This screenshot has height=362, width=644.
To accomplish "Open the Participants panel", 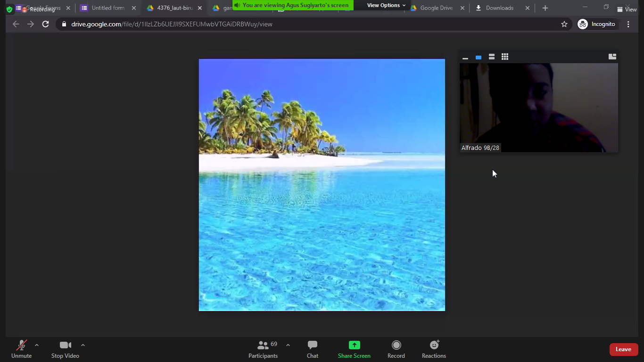I will pyautogui.click(x=263, y=349).
